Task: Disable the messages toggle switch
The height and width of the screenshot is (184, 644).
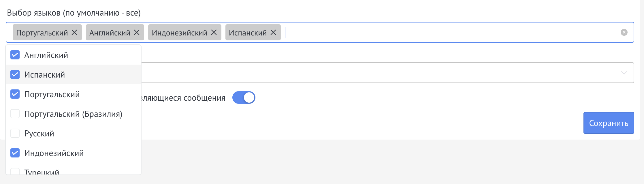Action: tap(244, 97)
